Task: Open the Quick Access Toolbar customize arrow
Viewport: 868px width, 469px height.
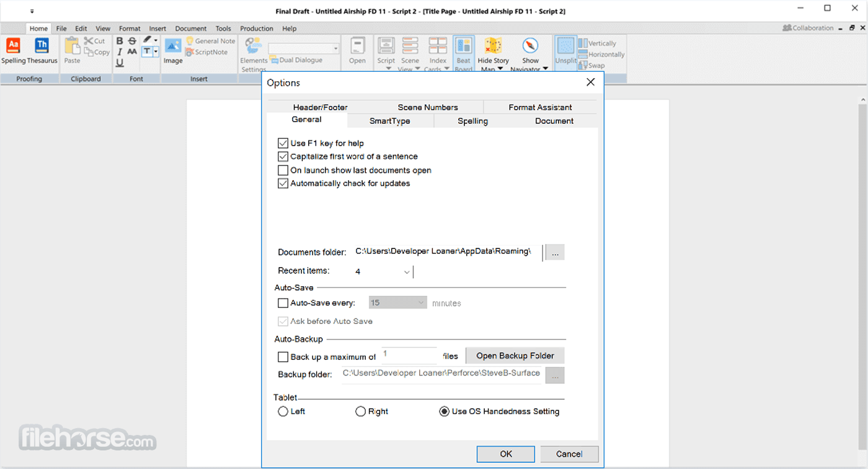Action: pyautogui.click(x=32, y=11)
